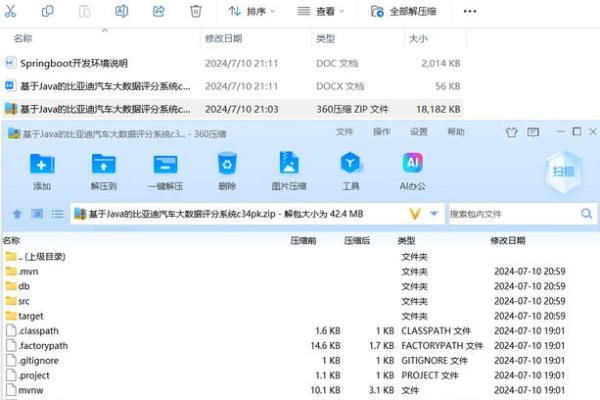
Task: Click the Delete trash icon in Explorer toolbar
Action: click(x=196, y=11)
